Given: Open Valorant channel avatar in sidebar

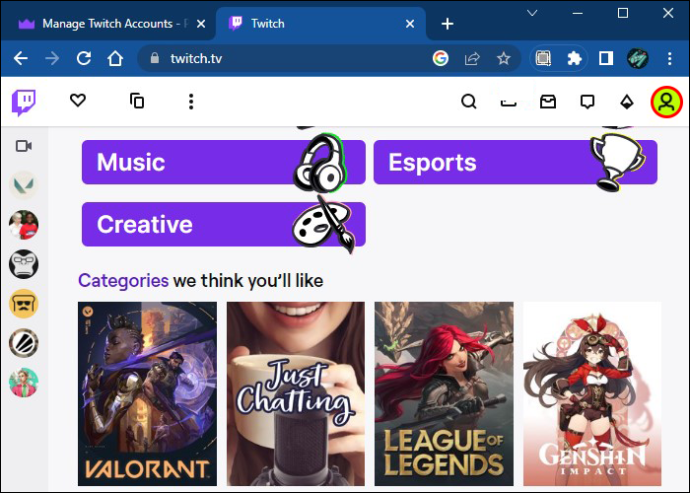Looking at the screenshot, I should pyautogui.click(x=24, y=185).
